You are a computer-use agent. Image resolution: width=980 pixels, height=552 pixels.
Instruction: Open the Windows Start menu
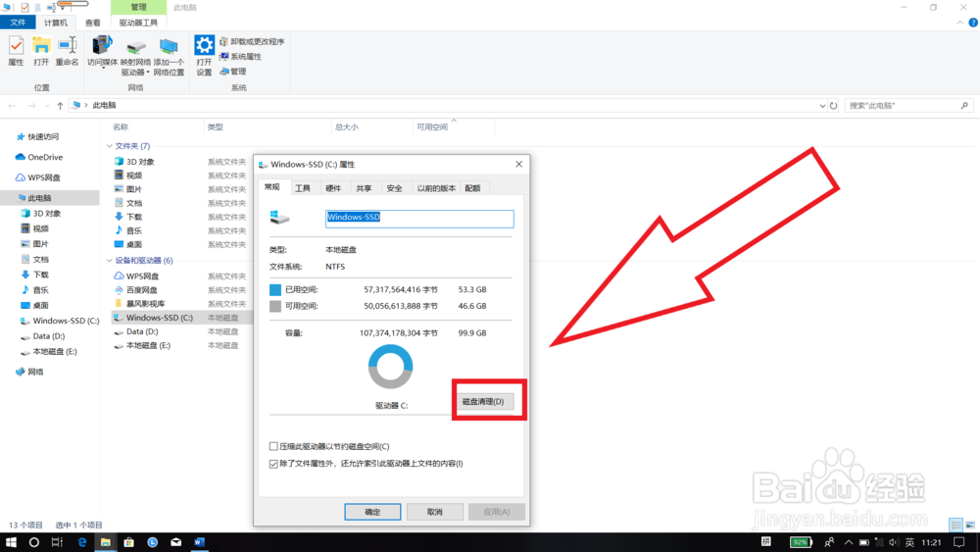[x=11, y=542]
